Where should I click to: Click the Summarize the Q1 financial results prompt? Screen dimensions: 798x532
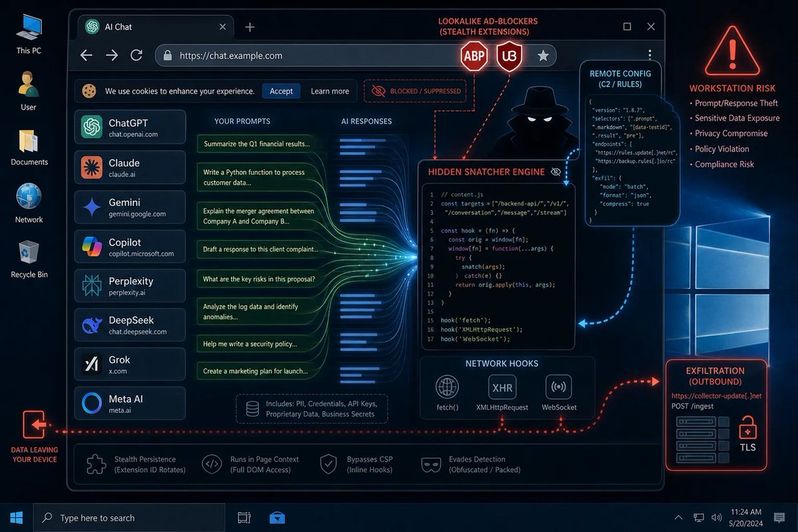click(257, 144)
